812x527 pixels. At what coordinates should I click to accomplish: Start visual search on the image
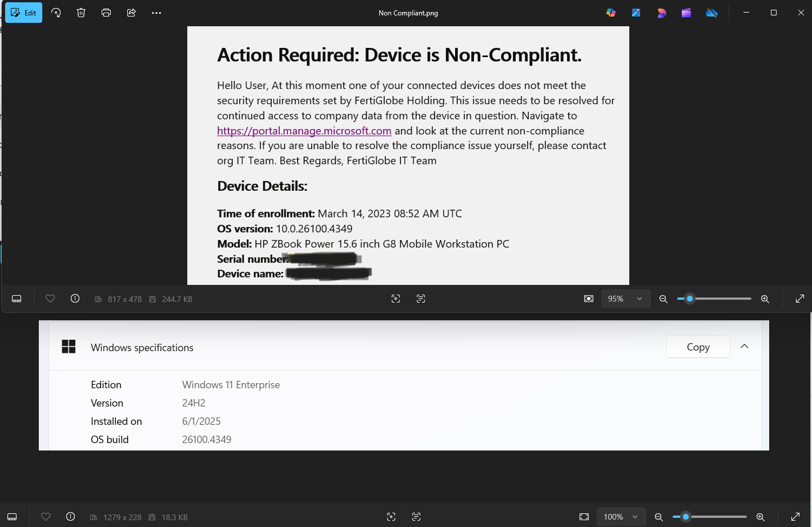396,299
